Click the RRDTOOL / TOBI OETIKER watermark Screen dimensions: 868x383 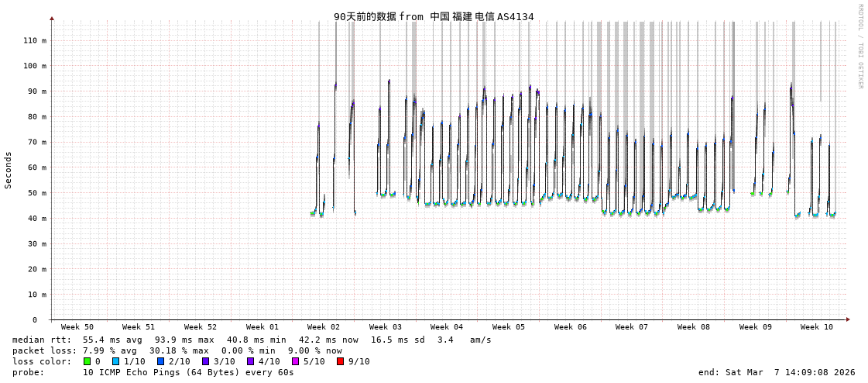click(859, 47)
